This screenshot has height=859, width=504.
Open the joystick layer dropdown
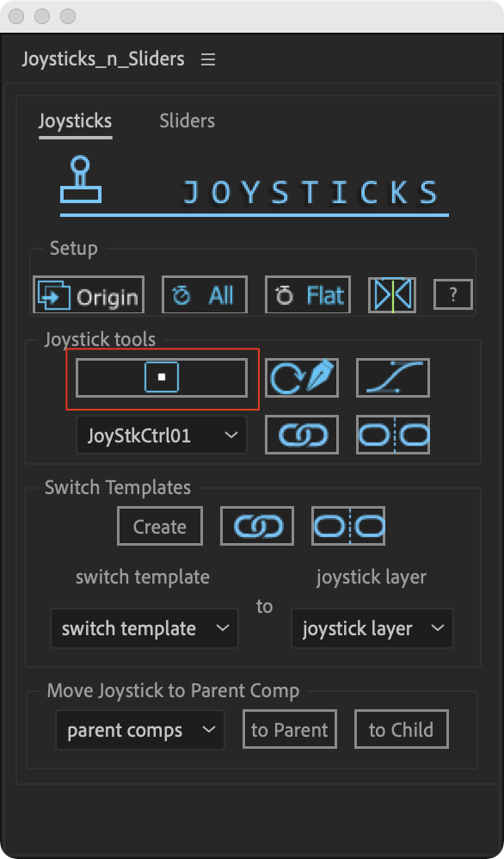[372, 628]
